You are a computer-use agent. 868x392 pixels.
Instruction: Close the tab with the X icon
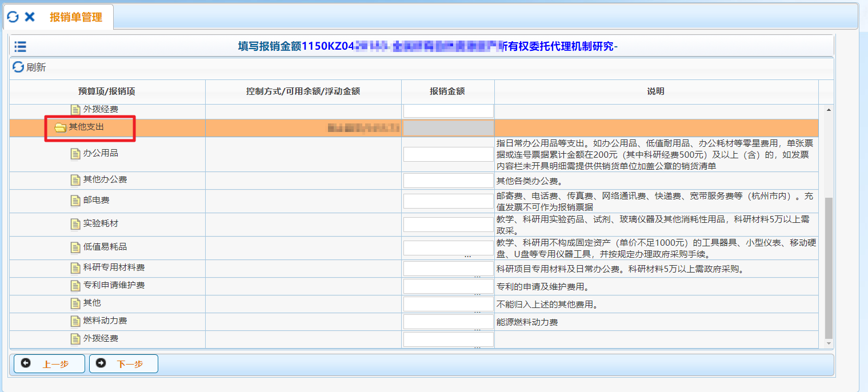click(x=30, y=17)
